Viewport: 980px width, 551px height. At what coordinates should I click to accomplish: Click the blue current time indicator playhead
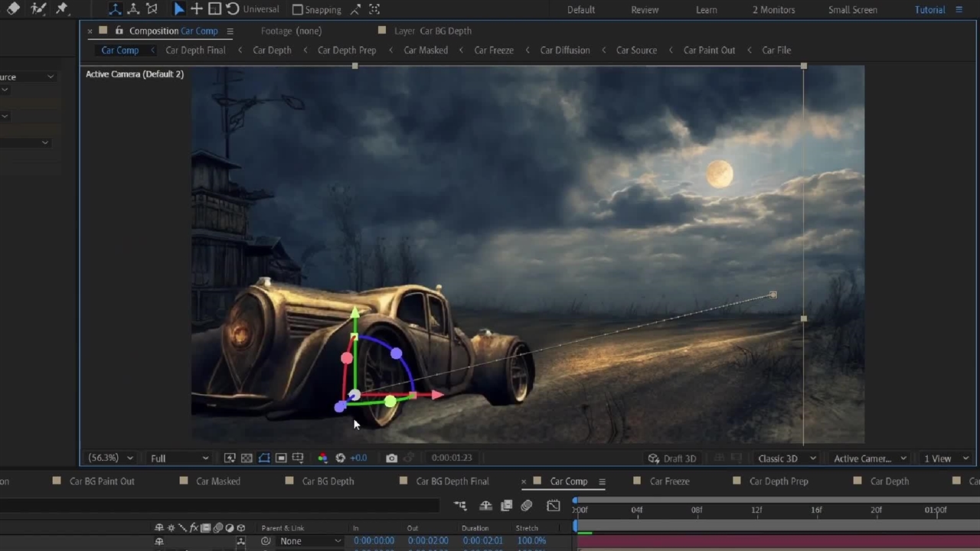click(x=576, y=524)
